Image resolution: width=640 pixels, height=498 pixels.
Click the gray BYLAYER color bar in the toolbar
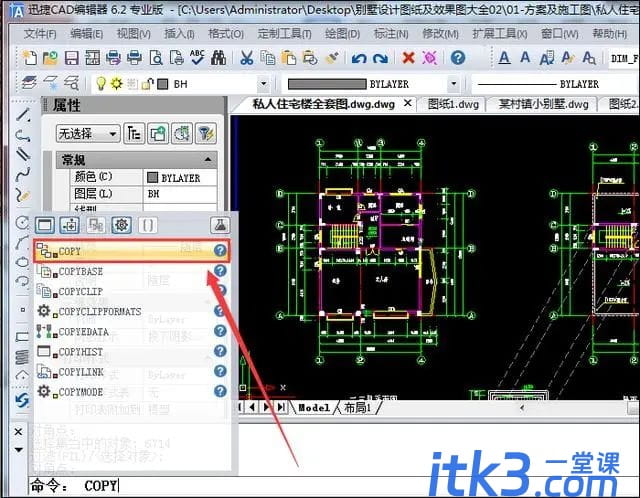click(327, 84)
